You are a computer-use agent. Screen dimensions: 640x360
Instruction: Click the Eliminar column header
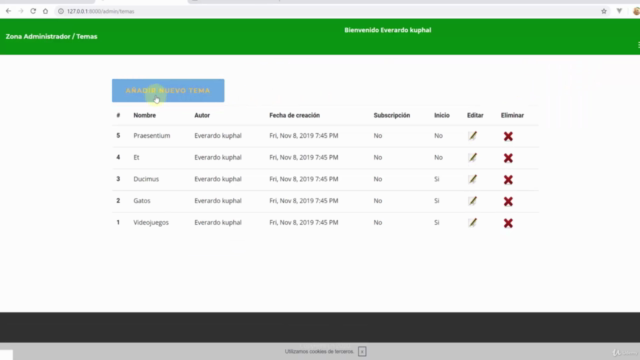pos(512,116)
